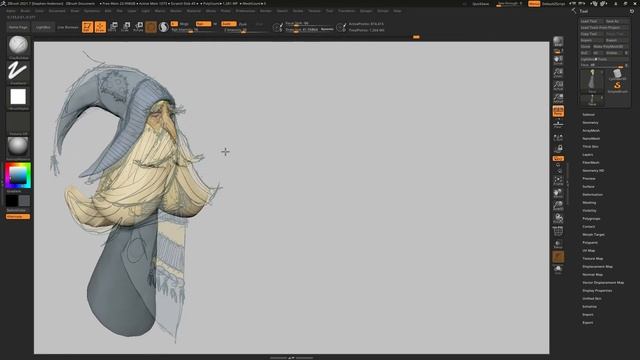Viewport: 640px width, 360px height.
Task: Toggle Solo mode
Action: pyautogui.click(x=558, y=269)
